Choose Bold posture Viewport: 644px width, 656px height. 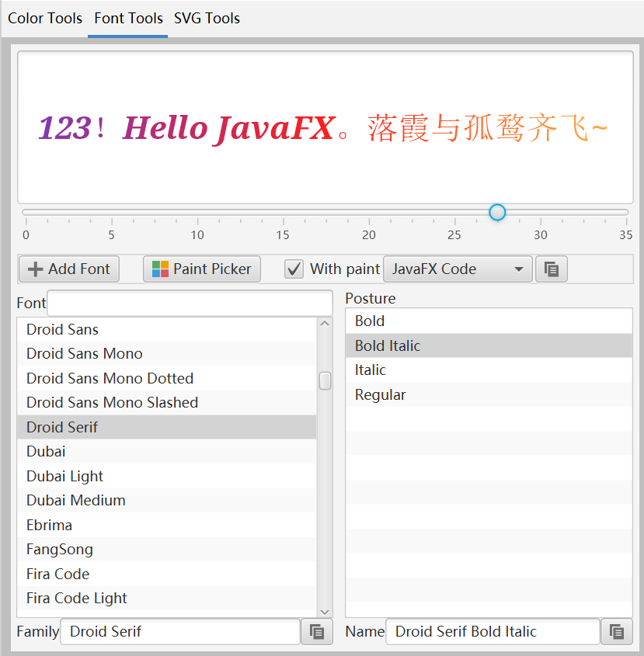pyautogui.click(x=489, y=321)
